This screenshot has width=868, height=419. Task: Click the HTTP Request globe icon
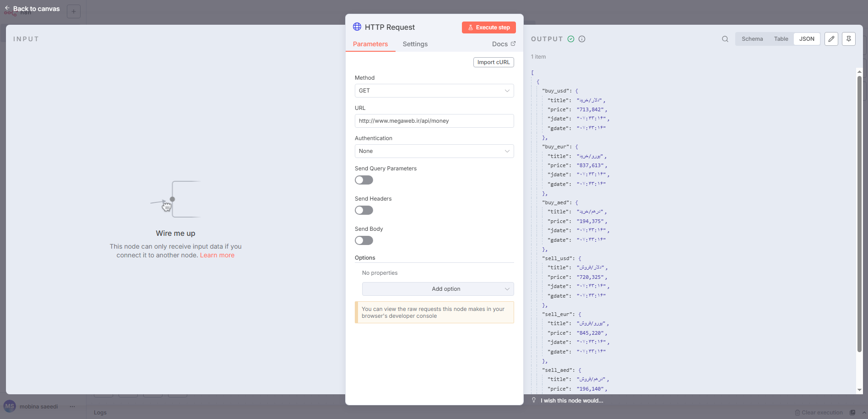pyautogui.click(x=357, y=27)
